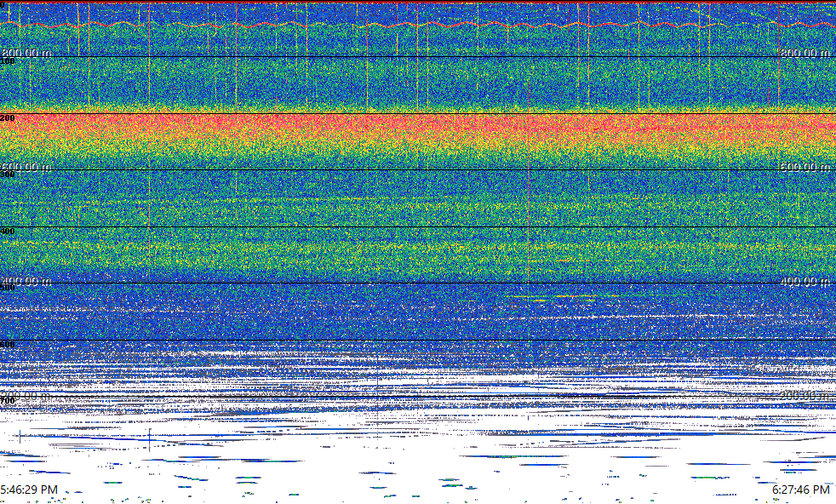Click the 6:27:46 PM end timestamp
Image resolution: width=836 pixels, height=504 pixels.
click(801, 490)
